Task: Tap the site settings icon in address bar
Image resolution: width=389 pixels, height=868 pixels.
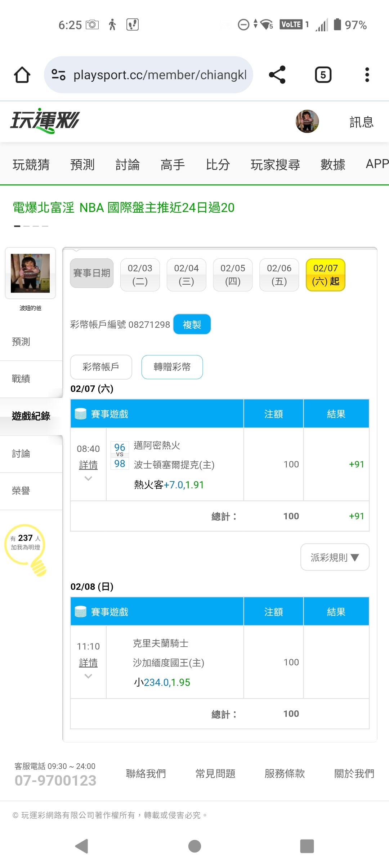Action: point(58,75)
